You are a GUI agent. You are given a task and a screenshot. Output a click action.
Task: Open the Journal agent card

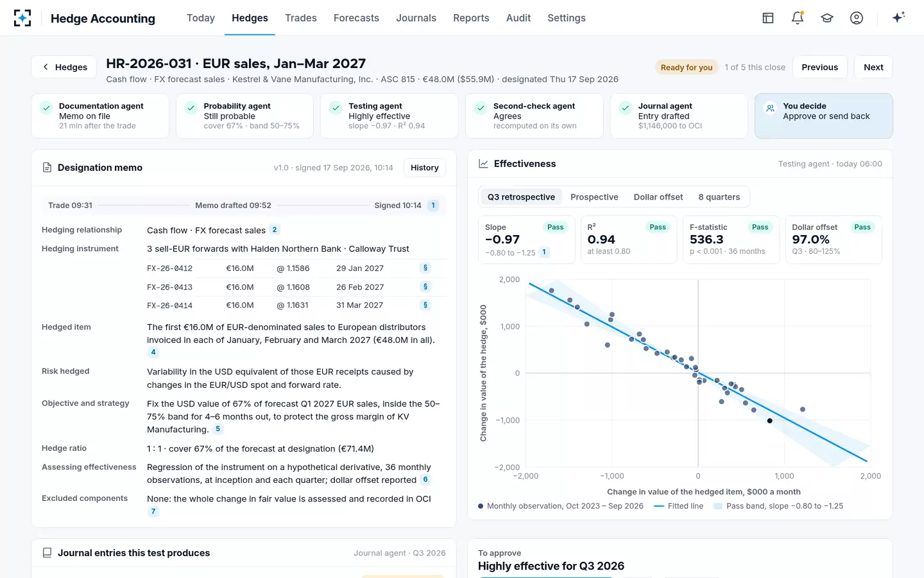pyautogui.click(x=679, y=116)
